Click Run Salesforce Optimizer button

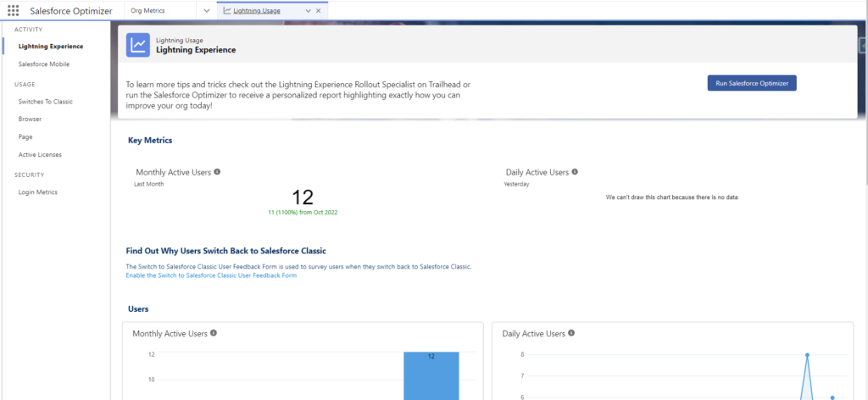[x=752, y=83]
